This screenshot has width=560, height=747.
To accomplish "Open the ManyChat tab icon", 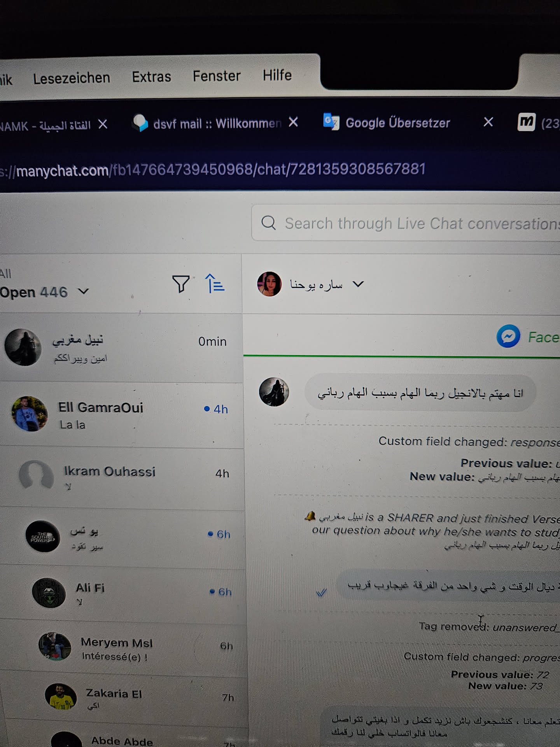I will point(527,123).
